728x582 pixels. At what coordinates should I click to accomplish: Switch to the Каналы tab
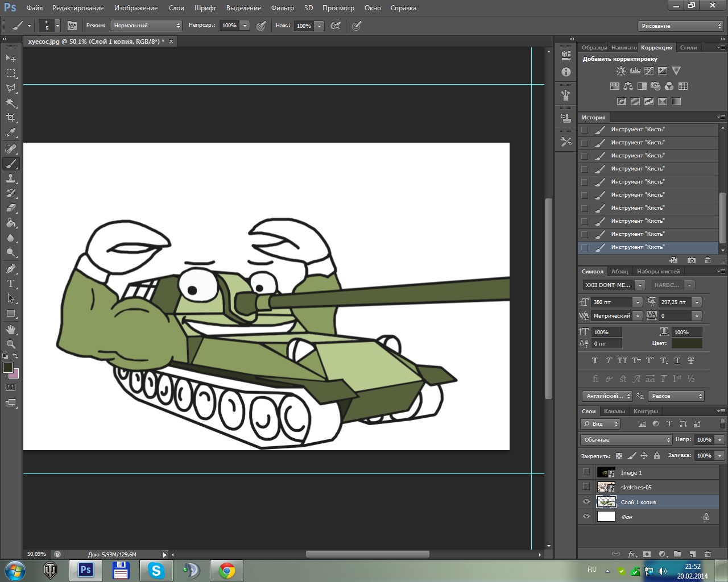614,411
